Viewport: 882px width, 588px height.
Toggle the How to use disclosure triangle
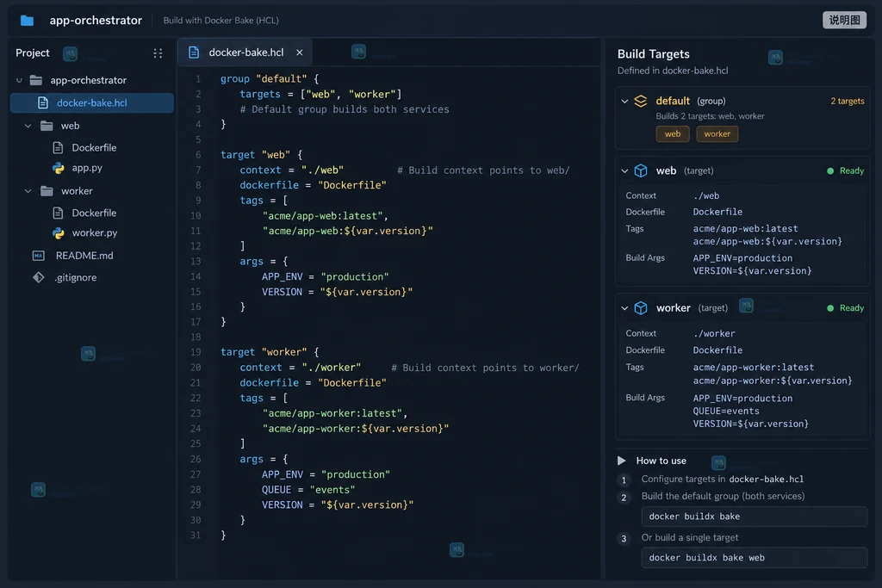point(622,461)
